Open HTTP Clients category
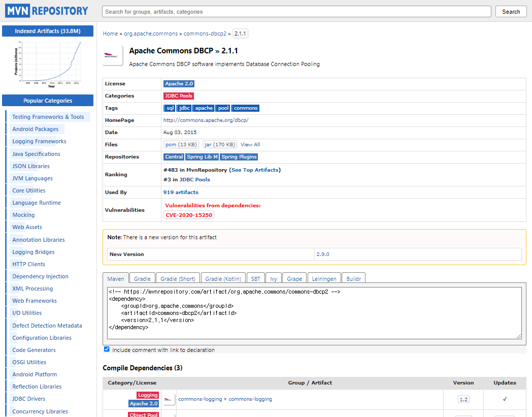 28,264
